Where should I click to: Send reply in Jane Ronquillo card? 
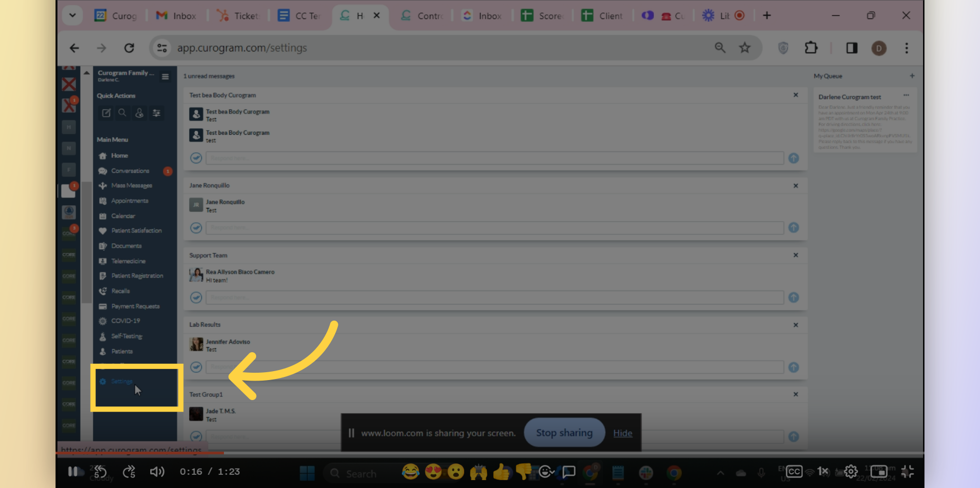[x=793, y=228]
